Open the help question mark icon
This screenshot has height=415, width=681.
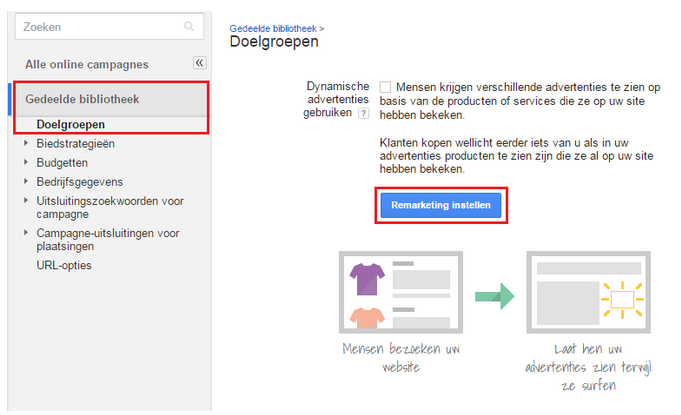point(364,113)
